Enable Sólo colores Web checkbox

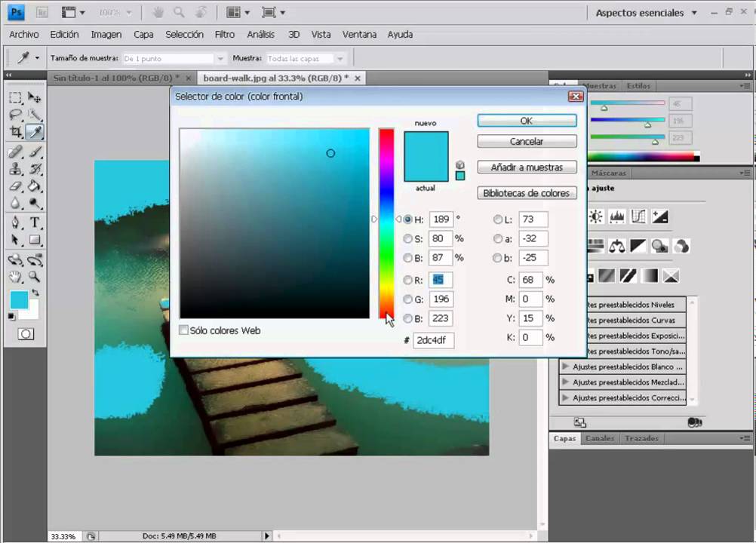coord(183,330)
